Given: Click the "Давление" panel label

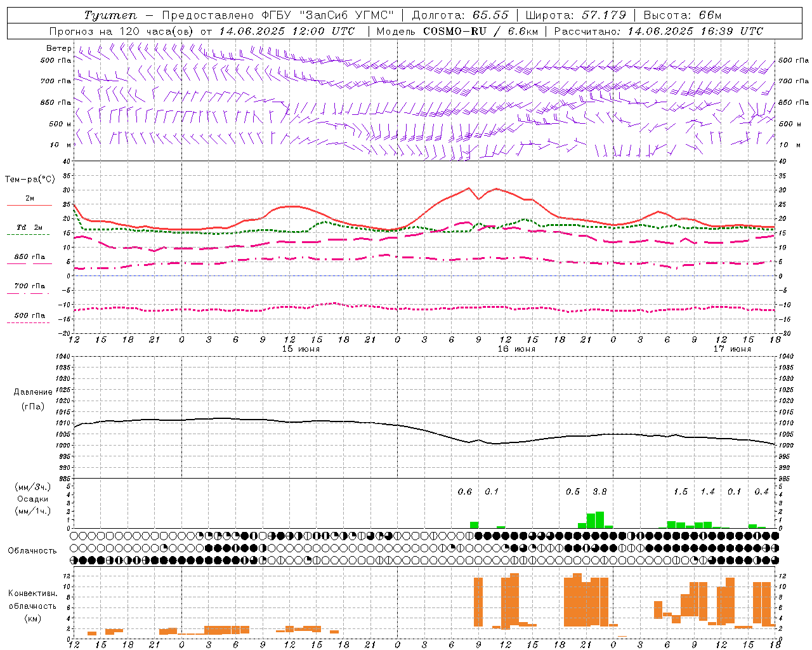Looking at the screenshot, I should pyautogui.click(x=33, y=392).
